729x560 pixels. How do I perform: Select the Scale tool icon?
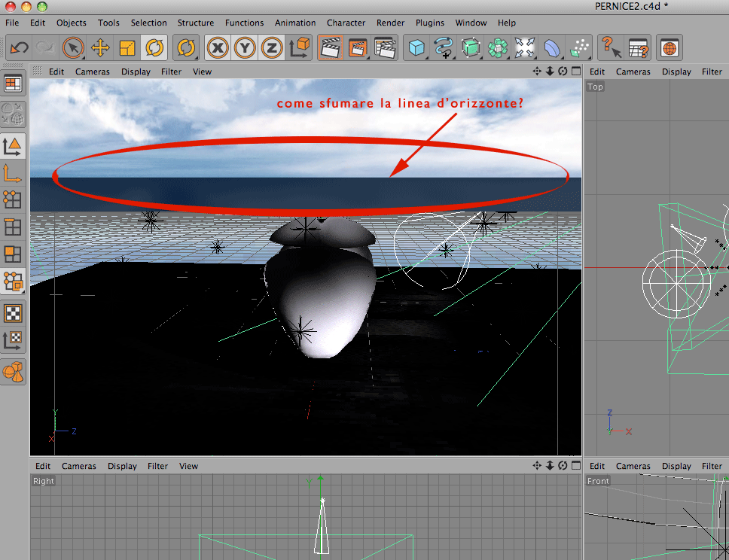[127, 48]
